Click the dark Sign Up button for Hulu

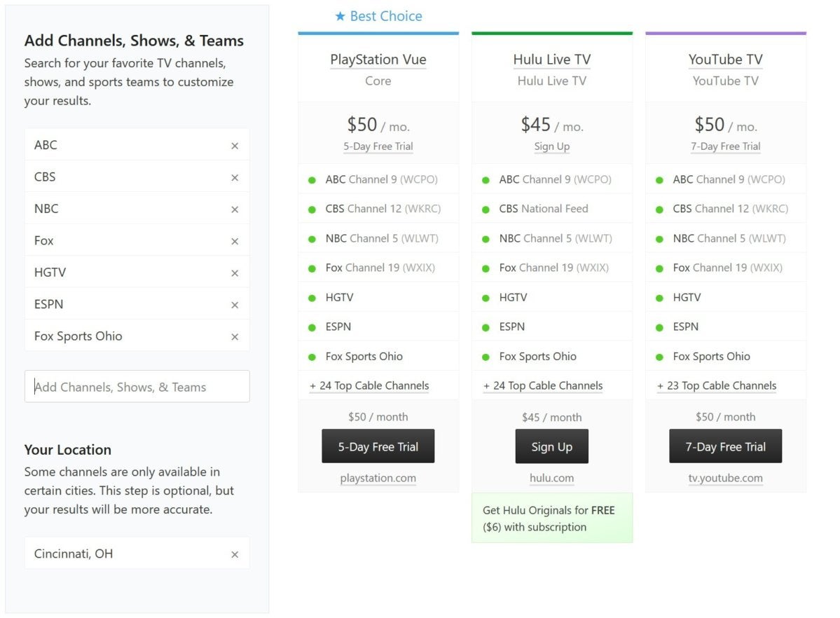[552, 446]
